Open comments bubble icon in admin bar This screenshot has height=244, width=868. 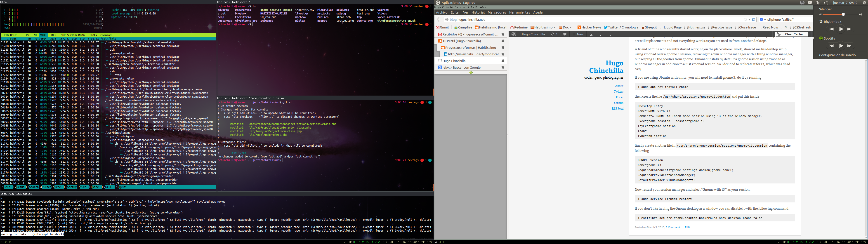pyautogui.click(x=565, y=34)
